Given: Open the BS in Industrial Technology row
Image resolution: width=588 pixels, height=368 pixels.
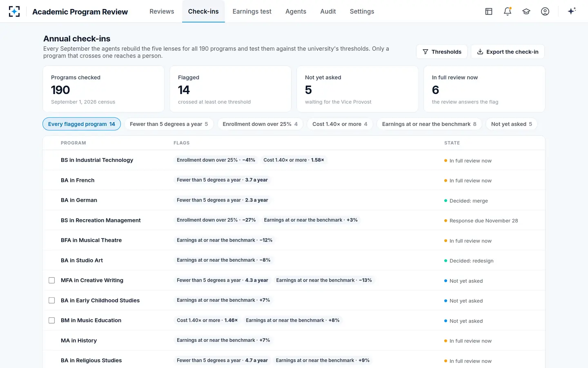Looking at the screenshot, I should pyautogui.click(x=294, y=160).
